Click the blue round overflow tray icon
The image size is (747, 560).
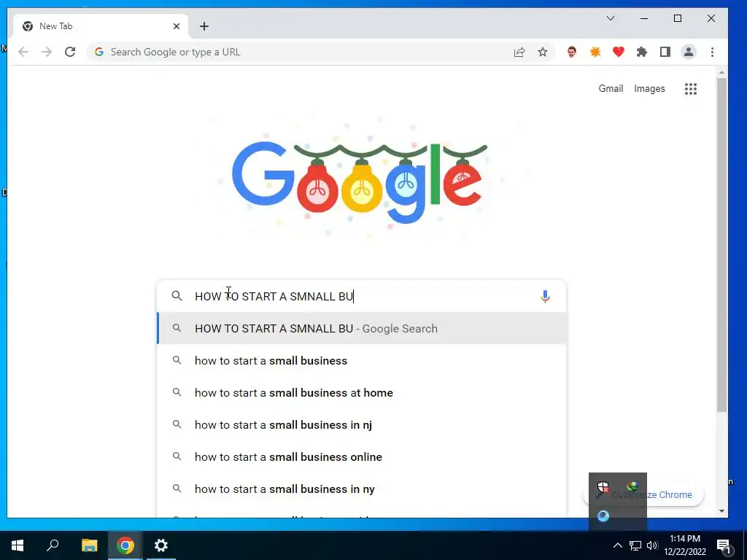(603, 516)
